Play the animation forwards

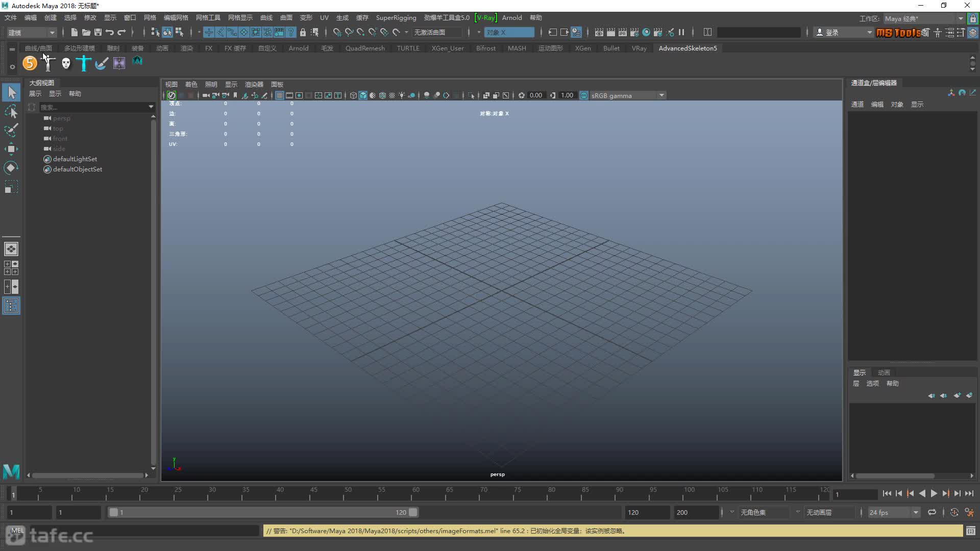pyautogui.click(x=934, y=493)
